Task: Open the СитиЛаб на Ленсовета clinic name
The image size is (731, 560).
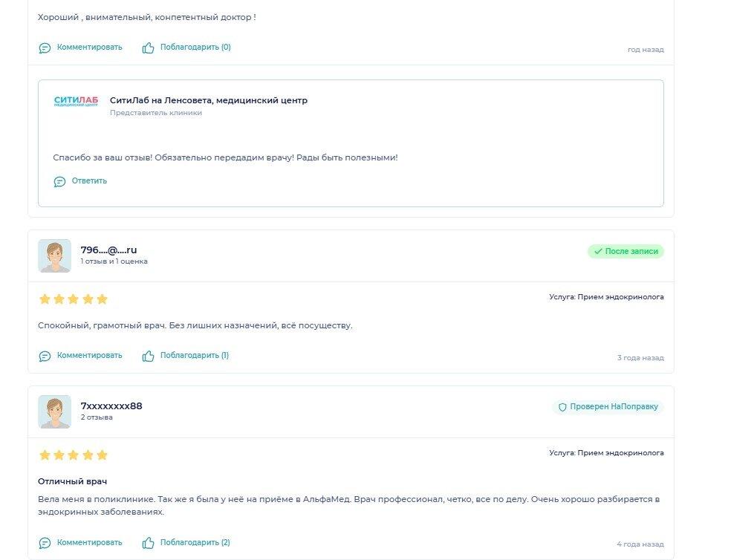Action: [x=209, y=100]
